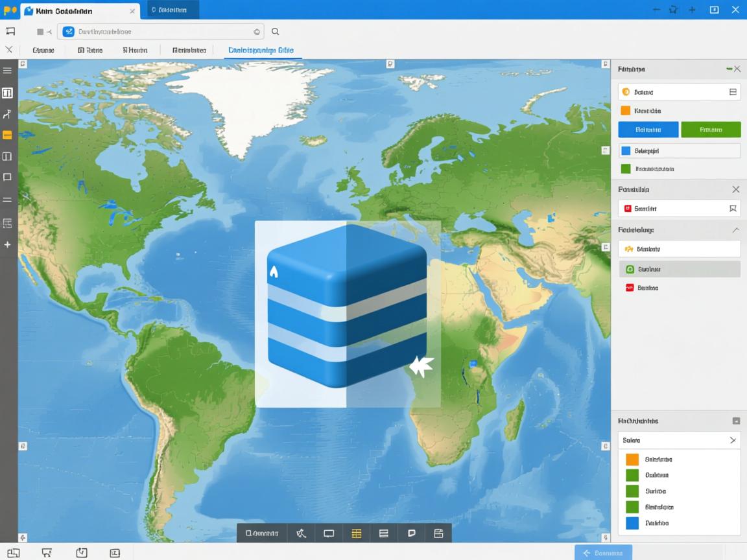The height and width of the screenshot is (560, 747).
Task: Click the bookmark icon beside the Samfit entry
Action: pos(732,208)
